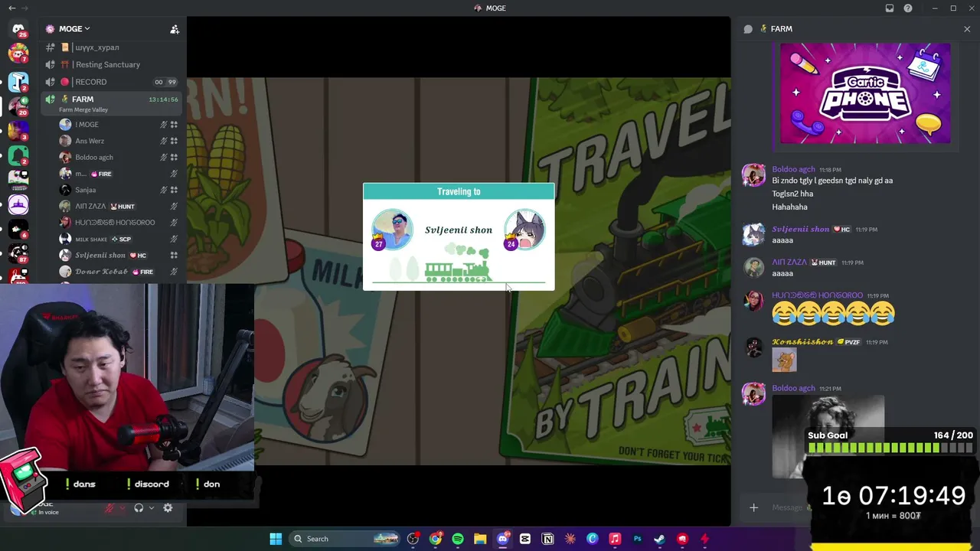The height and width of the screenshot is (551, 980).
Task: Click the HUNT tag in the voice list
Action: point(122,207)
